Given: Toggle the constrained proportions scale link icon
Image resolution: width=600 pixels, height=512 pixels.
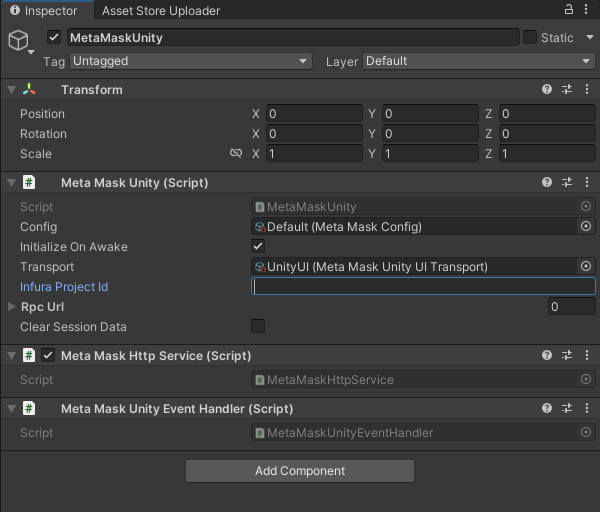Looking at the screenshot, I should (x=236, y=153).
